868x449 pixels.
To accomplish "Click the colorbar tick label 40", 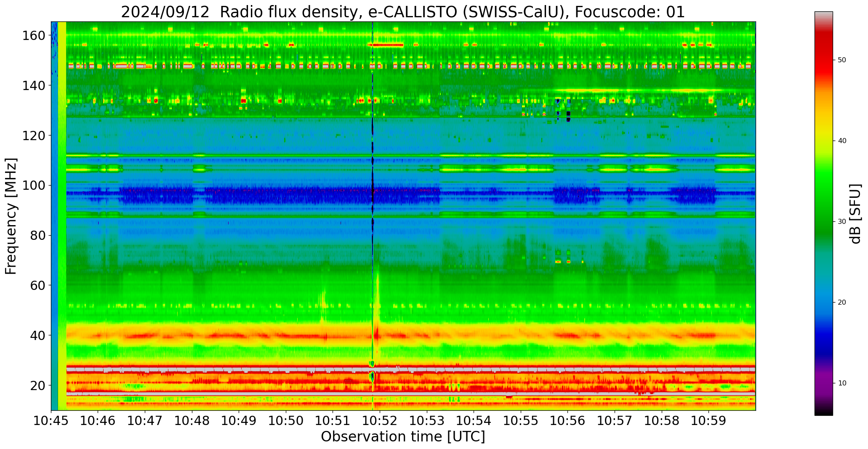I will [842, 141].
